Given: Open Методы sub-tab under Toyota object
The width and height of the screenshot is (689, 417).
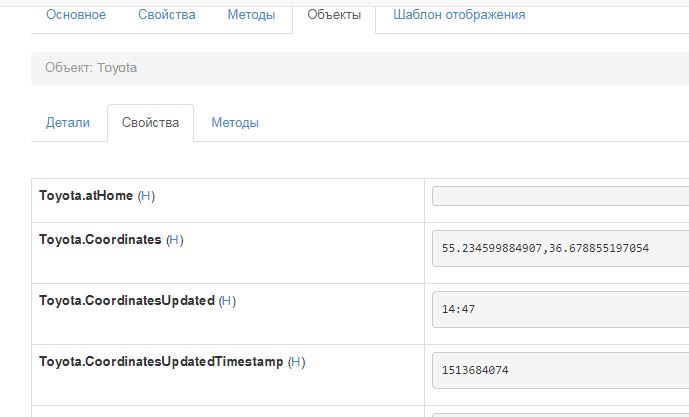Looking at the screenshot, I should (235, 122).
